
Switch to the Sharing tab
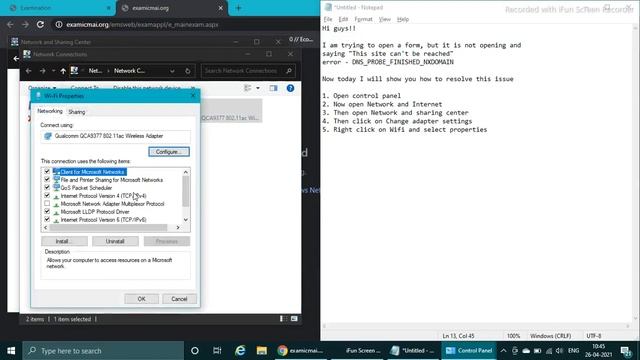pos(77,112)
